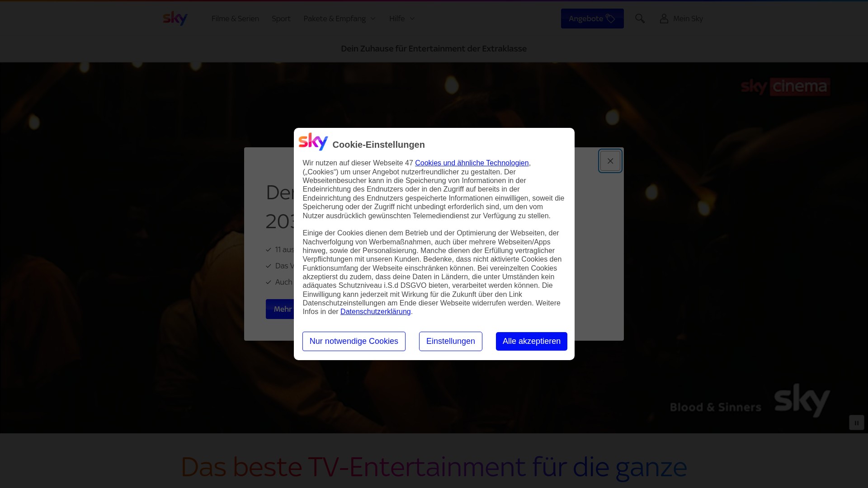868x488 pixels.
Task: Open cookie Einstellungen
Action: [451, 341]
